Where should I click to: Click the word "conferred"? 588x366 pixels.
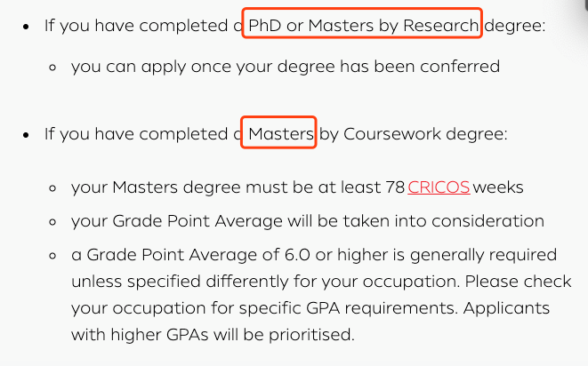click(463, 66)
